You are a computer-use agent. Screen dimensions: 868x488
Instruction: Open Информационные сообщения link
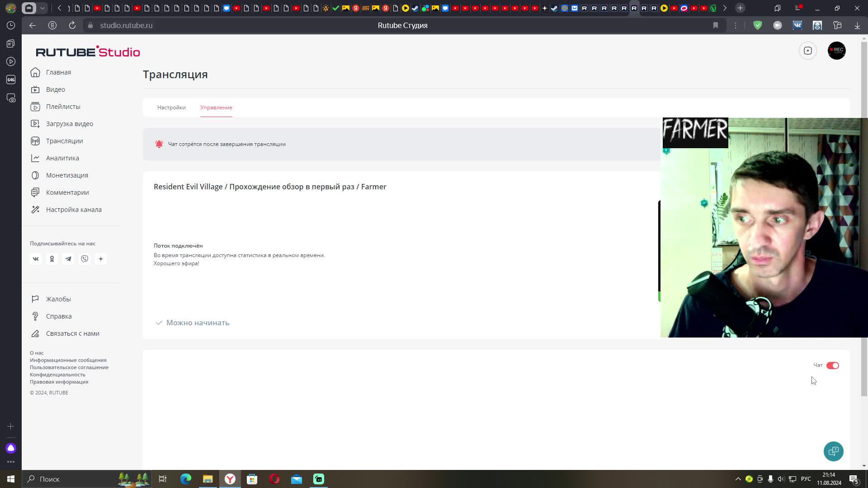[68, 360]
